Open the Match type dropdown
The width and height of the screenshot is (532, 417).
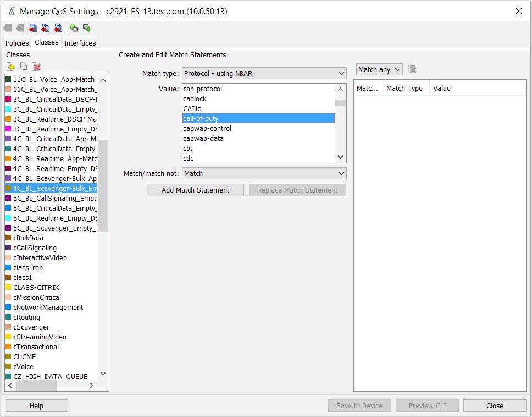(x=264, y=73)
